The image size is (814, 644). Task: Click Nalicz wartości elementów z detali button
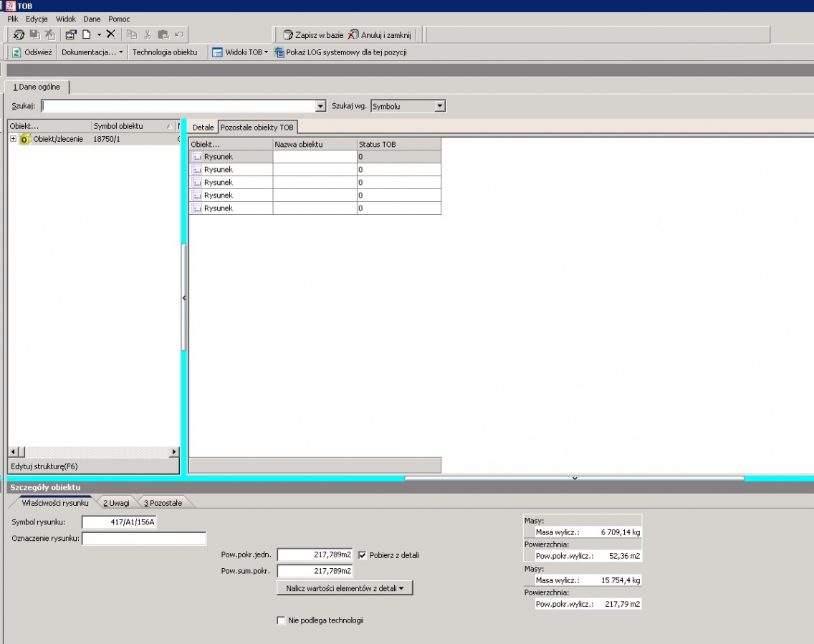coord(345,588)
